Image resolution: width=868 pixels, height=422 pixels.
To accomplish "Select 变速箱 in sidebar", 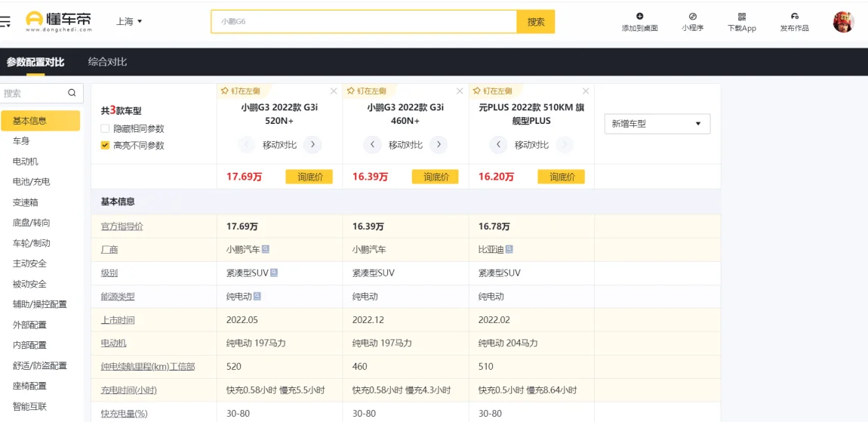I will pyautogui.click(x=26, y=202).
